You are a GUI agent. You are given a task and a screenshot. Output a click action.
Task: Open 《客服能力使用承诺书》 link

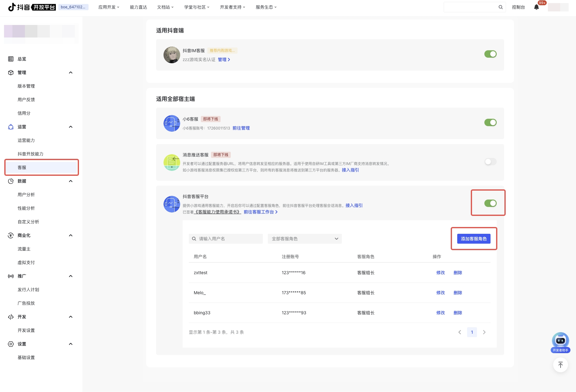point(218,212)
